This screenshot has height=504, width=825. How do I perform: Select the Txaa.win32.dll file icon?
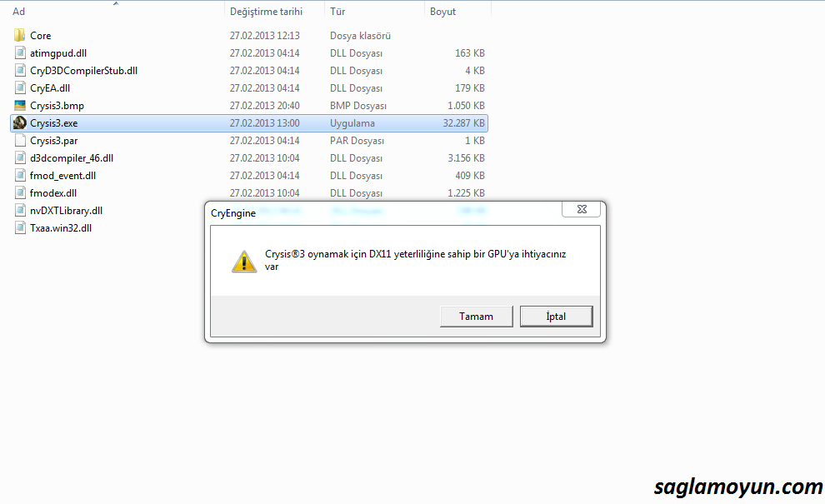(x=20, y=227)
